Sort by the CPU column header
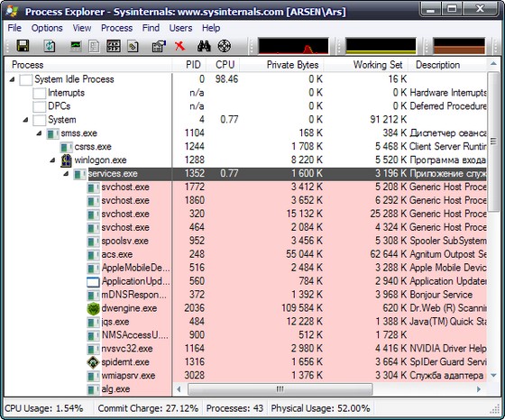The image size is (505, 420). tap(223, 65)
